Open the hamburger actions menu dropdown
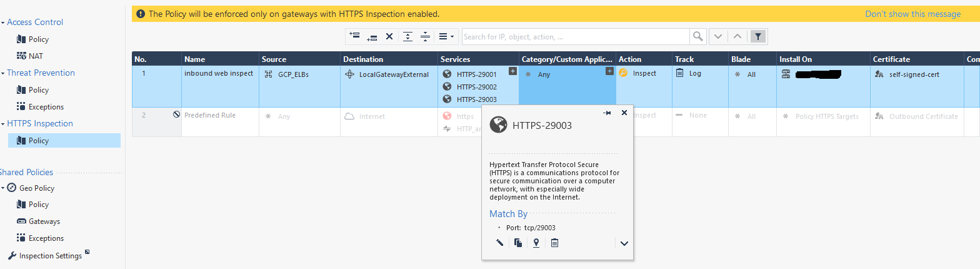 [446, 36]
